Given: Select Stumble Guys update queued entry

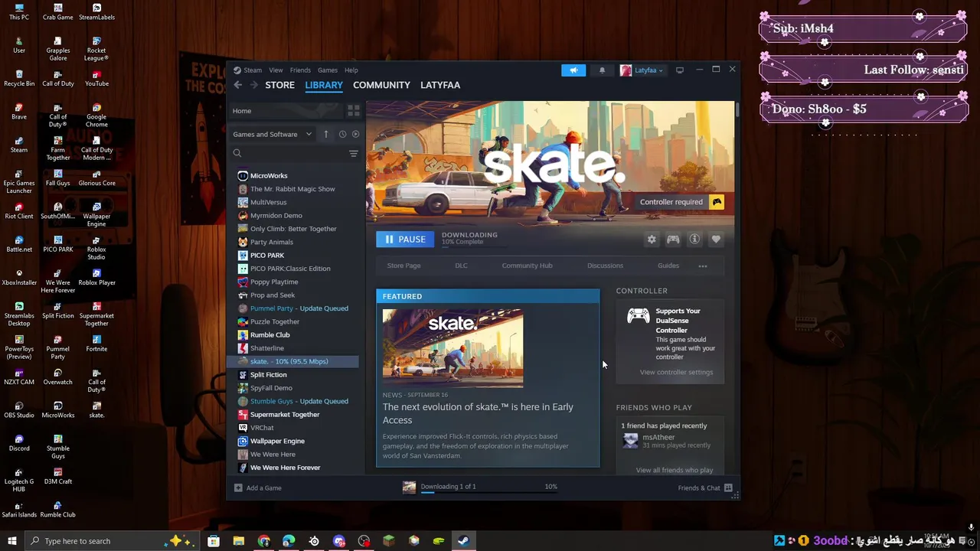Looking at the screenshot, I should (299, 401).
